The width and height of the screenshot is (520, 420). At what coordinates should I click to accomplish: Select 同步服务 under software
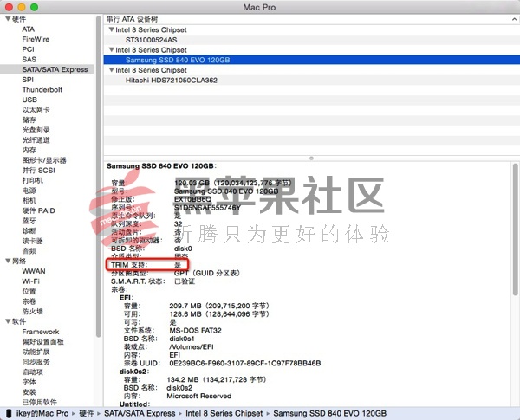pos(36,362)
